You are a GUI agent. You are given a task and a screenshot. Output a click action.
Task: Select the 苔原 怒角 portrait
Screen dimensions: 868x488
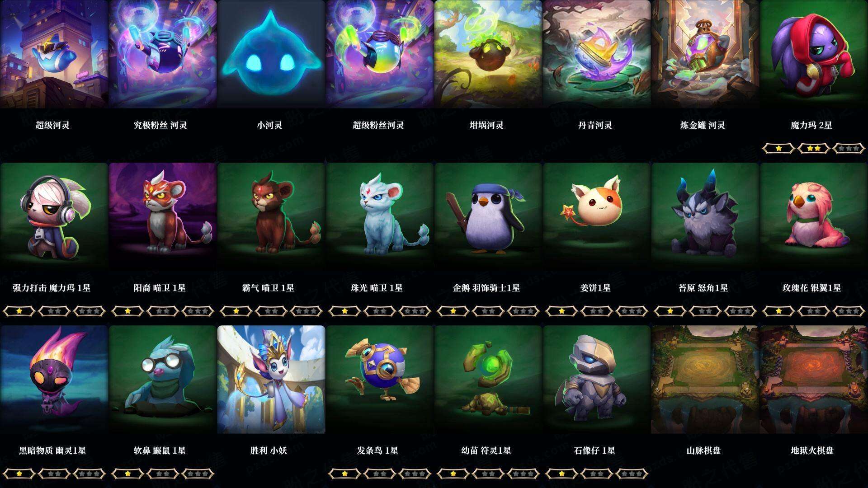pos(705,217)
